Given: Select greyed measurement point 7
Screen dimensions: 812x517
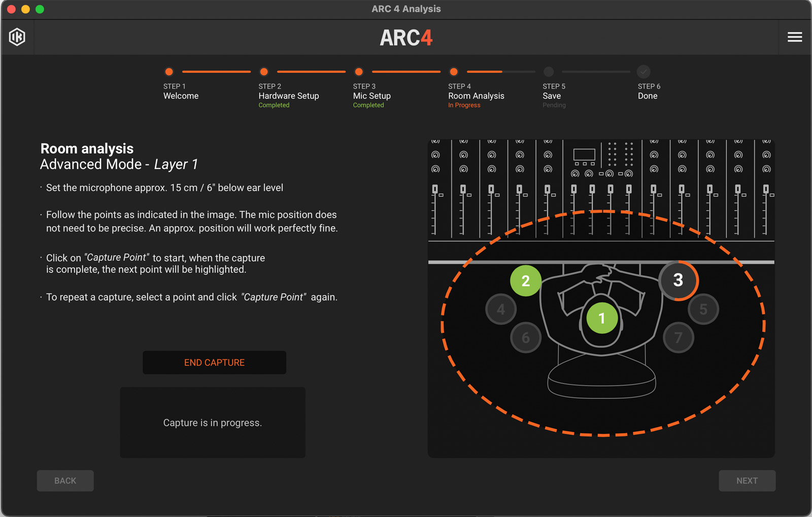Looking at the screenshot, I should tap(678, 337).
